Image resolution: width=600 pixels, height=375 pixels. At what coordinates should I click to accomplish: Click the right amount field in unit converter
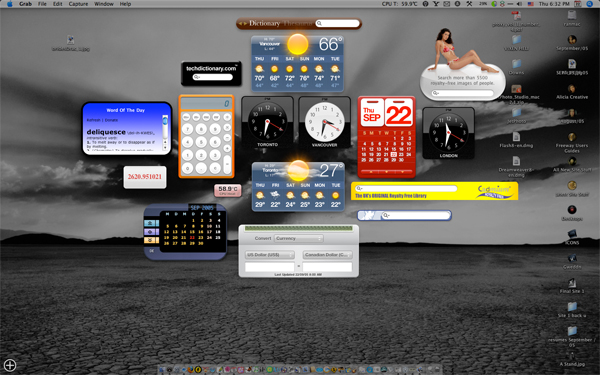coord(327,267)
